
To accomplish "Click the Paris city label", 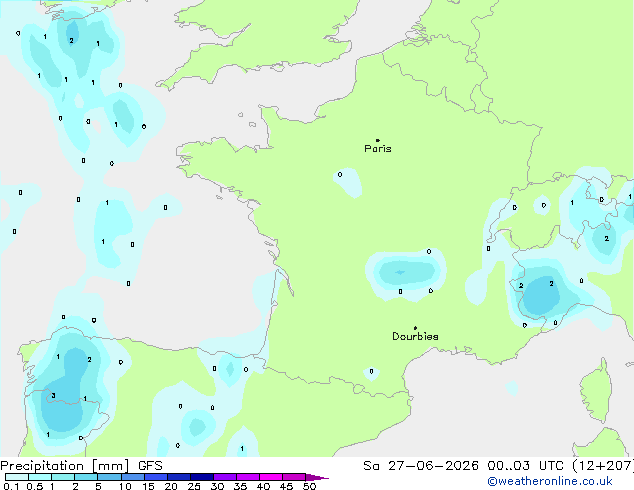I will 378,149.
